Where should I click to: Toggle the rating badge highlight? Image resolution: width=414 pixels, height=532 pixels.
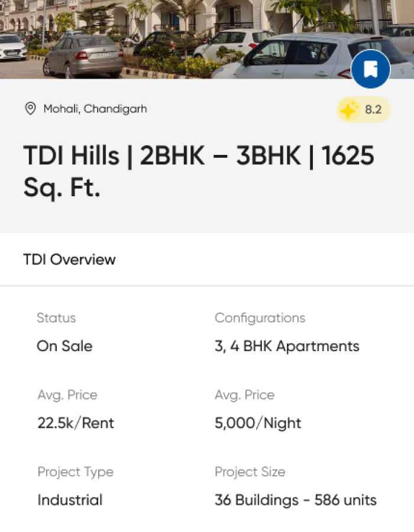pyautogui.click(x=363, y=109)
